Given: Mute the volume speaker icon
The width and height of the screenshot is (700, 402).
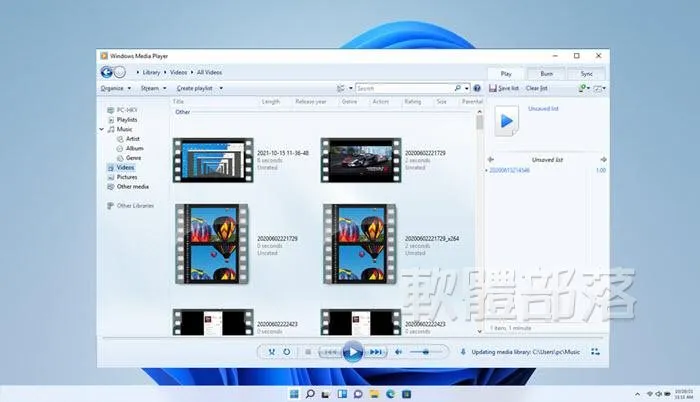Looking at the screenshot, I should pyautogui.click(x=398, y=352).
